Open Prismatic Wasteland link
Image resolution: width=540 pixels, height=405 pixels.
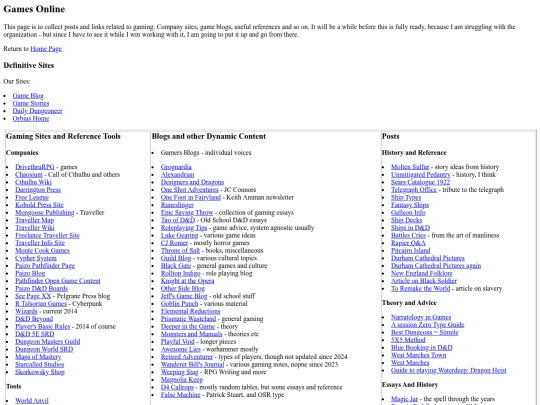pos(188,319)
